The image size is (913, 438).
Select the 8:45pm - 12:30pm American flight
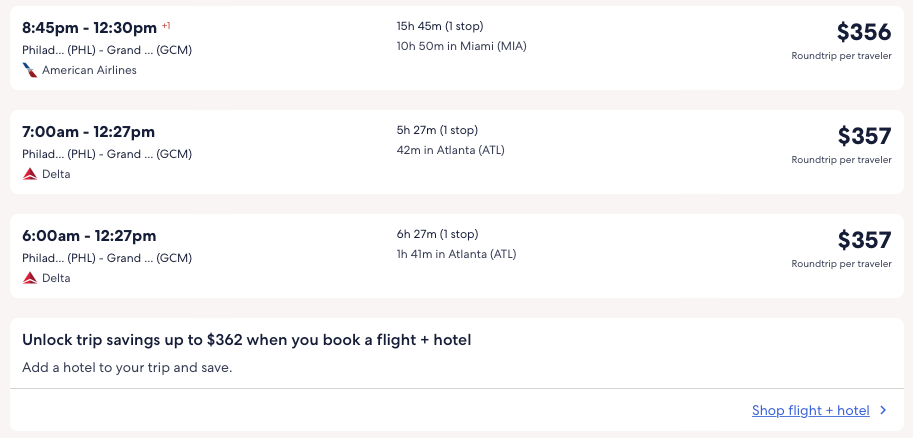[x=90, y=28]
